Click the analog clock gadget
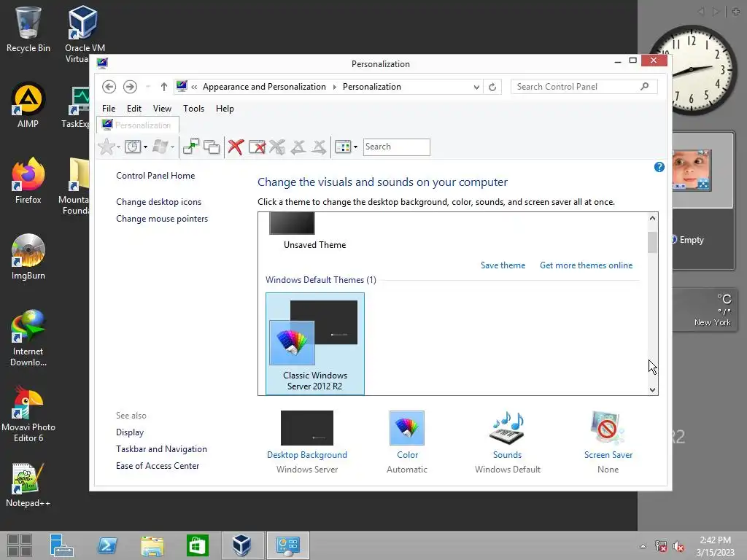Image resolution: width=747 pixels, height=560 pixels. (x=692, y=70)
